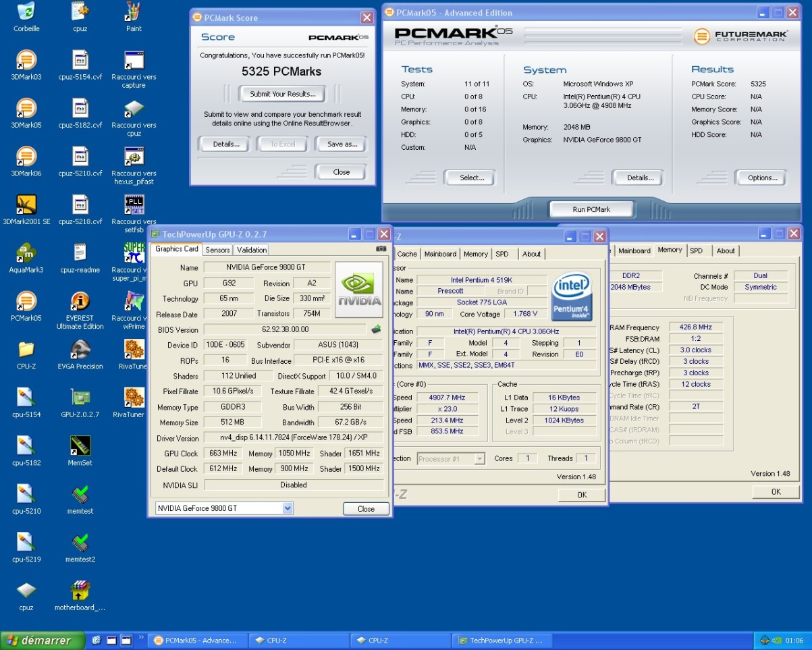Click OK in the CPU-Z processor window
Viewport: 812px width, 650px height.
(x=581, y=495)
